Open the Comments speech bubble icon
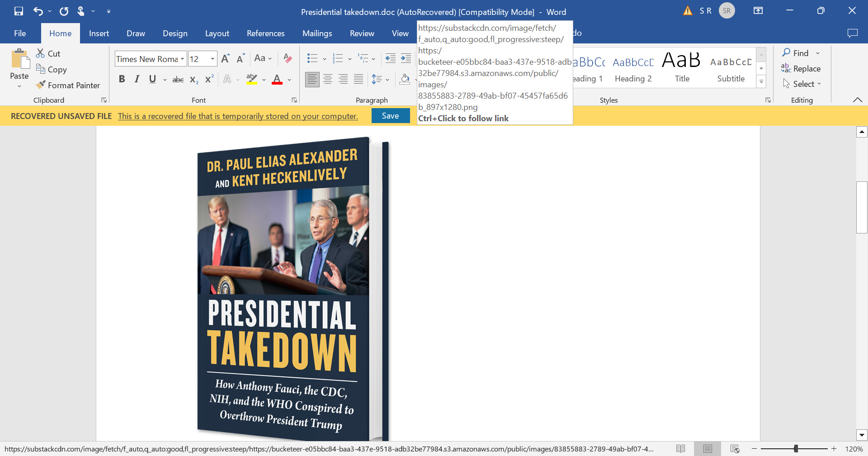 pos(852,33)
